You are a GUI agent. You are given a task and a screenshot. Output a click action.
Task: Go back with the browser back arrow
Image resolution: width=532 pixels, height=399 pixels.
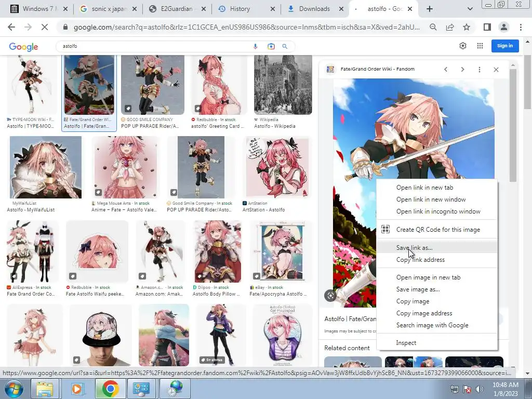[x=11, y=27]
